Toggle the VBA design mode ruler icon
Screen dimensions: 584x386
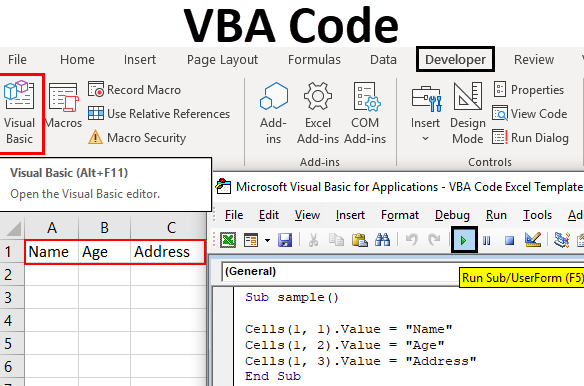click(x=533, y=240)
